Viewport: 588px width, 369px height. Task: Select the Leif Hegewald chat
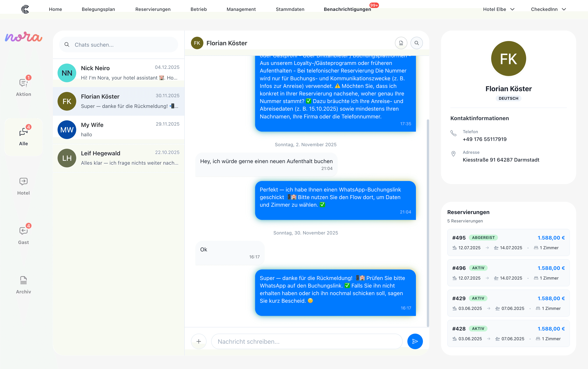coord(118,158)
